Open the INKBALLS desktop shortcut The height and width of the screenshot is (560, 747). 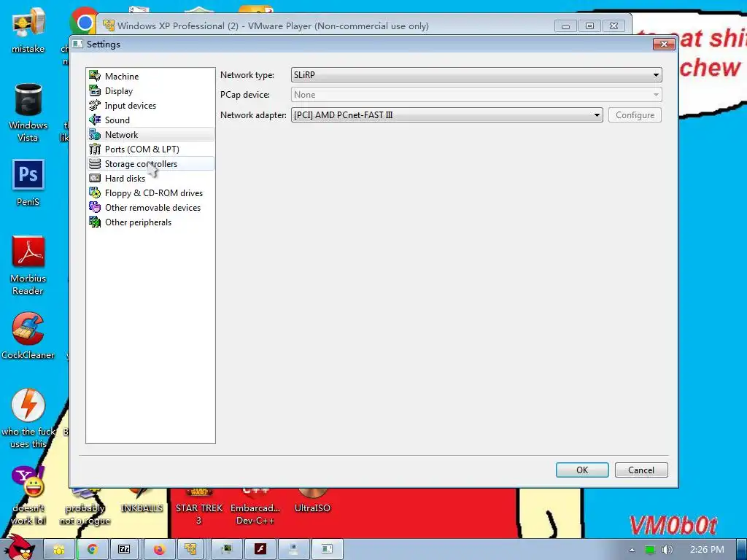coord(142,501)
